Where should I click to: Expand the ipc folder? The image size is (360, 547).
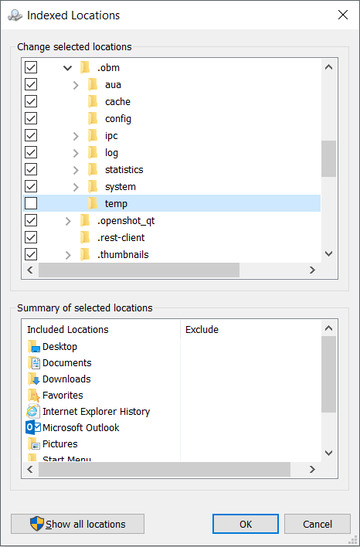[x=76, y=136]
